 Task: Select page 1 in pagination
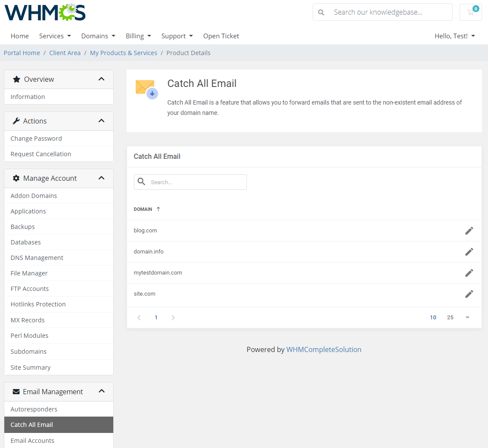156,317
